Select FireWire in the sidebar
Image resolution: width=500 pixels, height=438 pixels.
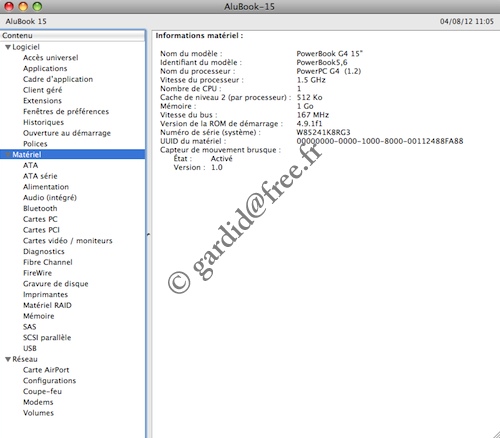[x=37, y=273]
